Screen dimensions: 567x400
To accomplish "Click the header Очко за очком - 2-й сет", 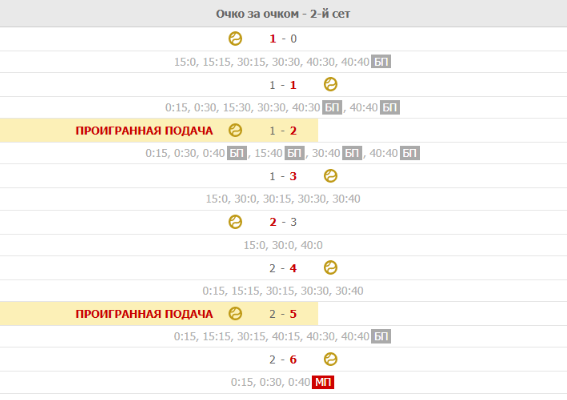I will click(x=283, y=14).
